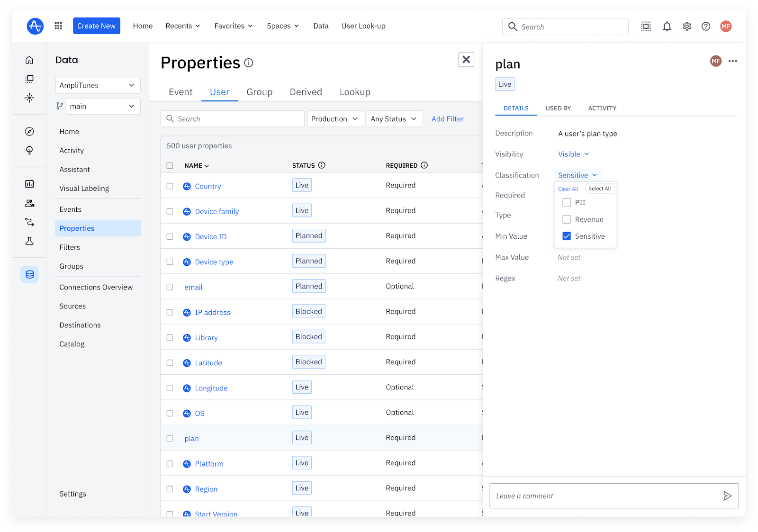This screenshot has width=758, height=532.
Task: Open User Look-up in top navigation
Action: click(x=364, y=26)
